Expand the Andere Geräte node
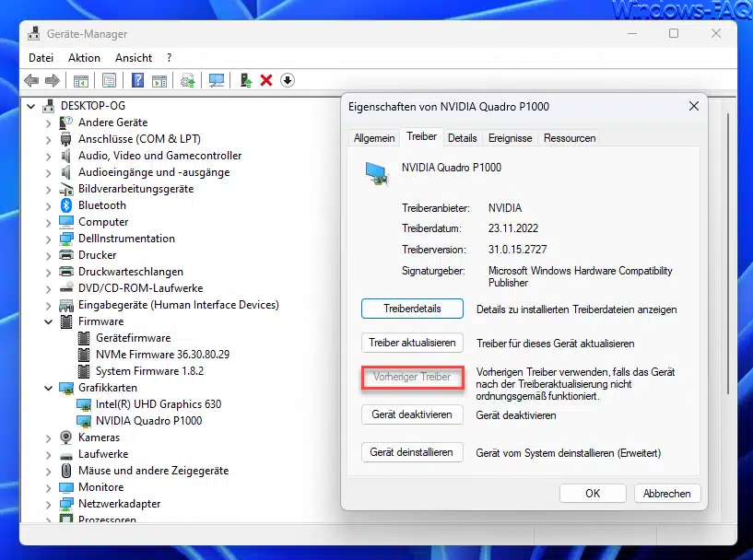This screenshot has width=753, height=560. (48, 123)
